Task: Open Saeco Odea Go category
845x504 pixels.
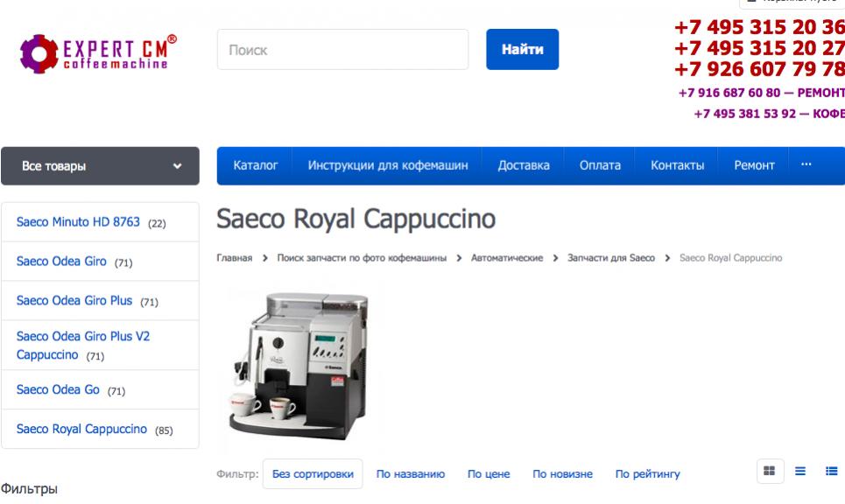Action: tap(58, 389)
